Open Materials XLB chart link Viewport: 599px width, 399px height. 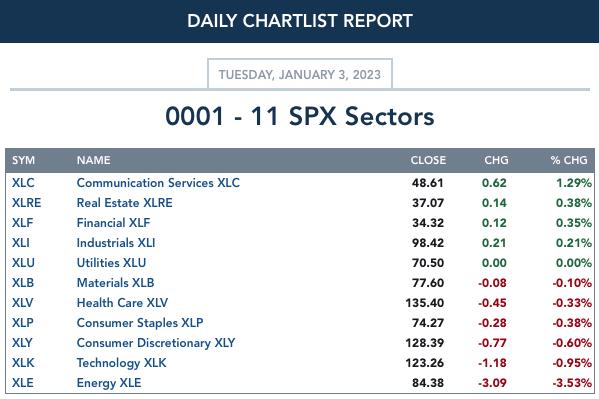[115, 282]
